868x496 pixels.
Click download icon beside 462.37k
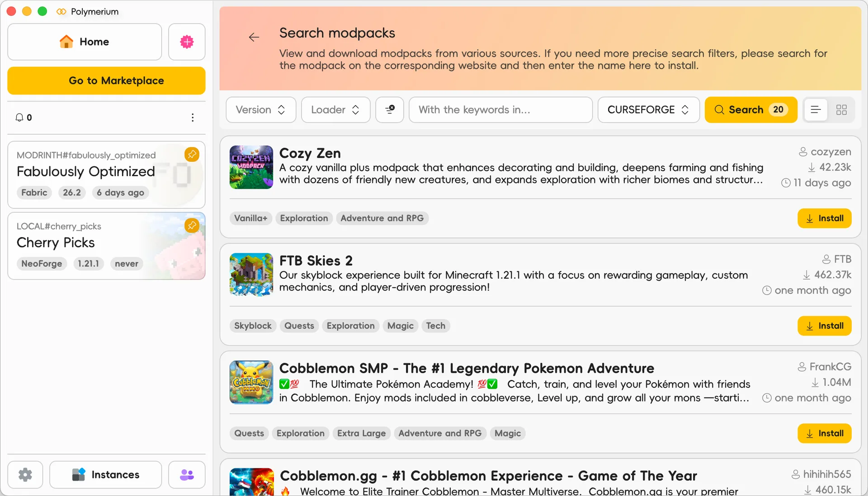(x=807, y=275)
